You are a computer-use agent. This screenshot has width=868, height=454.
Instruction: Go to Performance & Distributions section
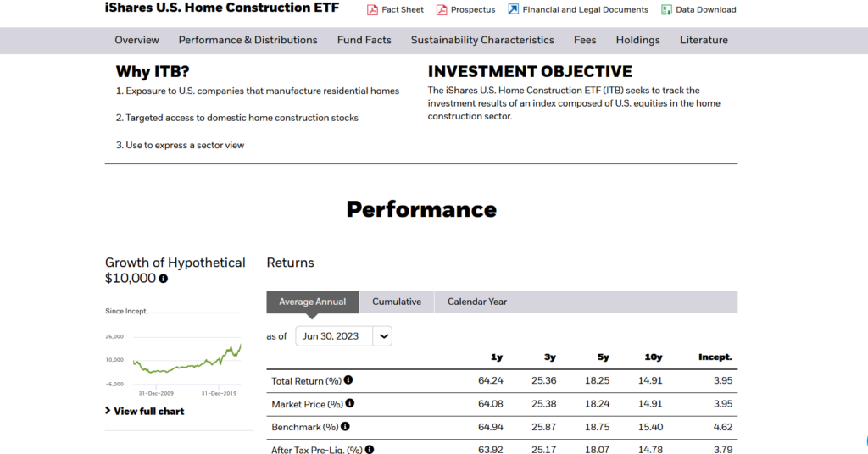click(x=248, y=40)
